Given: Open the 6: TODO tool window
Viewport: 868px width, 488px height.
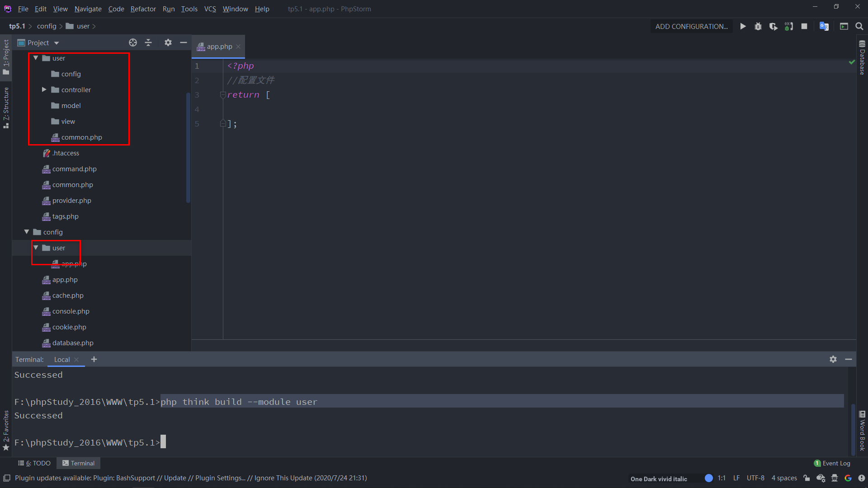Looking at the screenshot, I should point(34,463).
